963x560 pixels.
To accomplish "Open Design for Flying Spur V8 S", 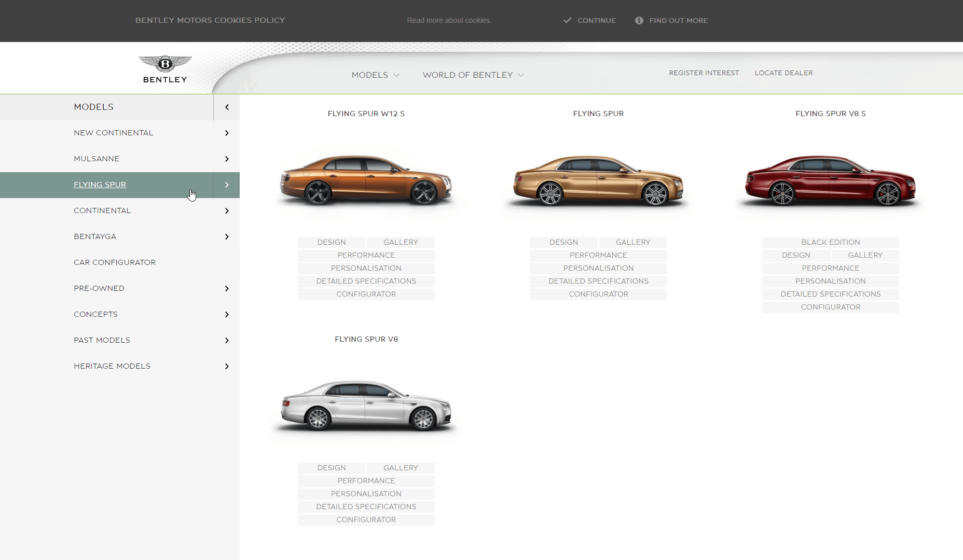I will point(796,255).
